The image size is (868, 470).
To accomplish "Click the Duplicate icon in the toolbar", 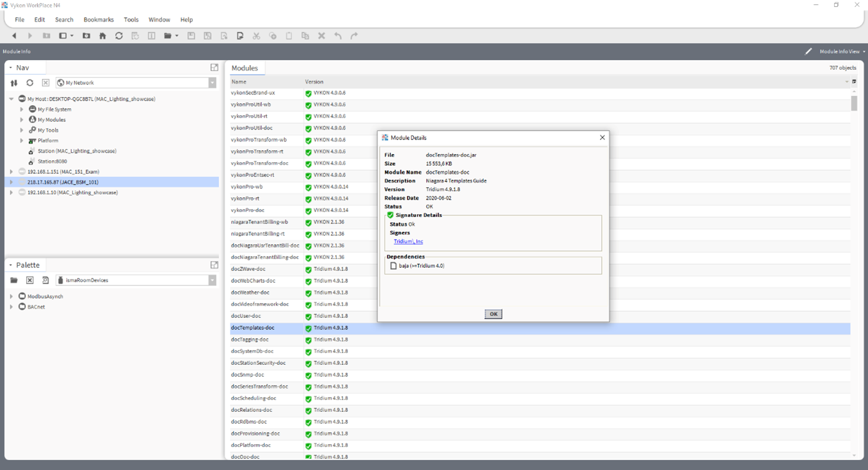I will click(305, 36).
